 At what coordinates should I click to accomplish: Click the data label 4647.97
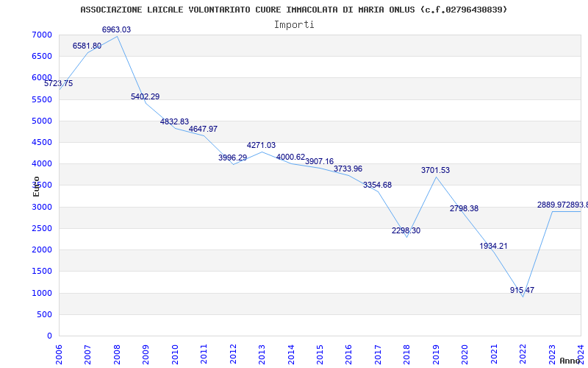pos(204,130)
